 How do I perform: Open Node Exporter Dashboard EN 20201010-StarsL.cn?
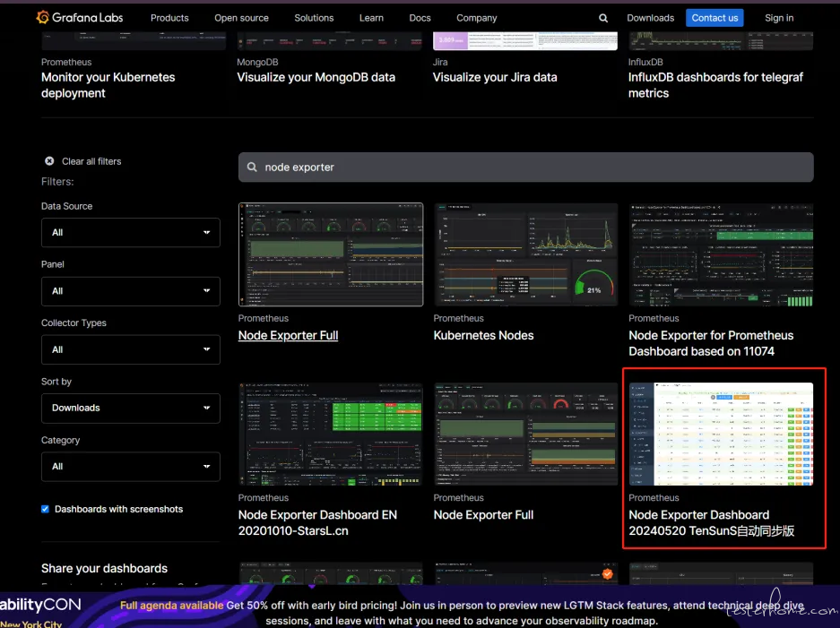(x=317, y=522)
